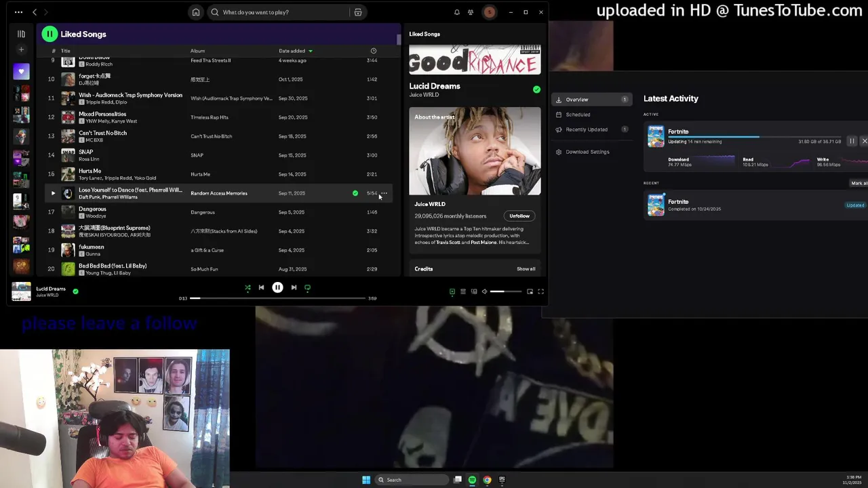This screenshot has height=488, width=868.
Task: Click the Mark all button in Recent
Action: [859, 183]
